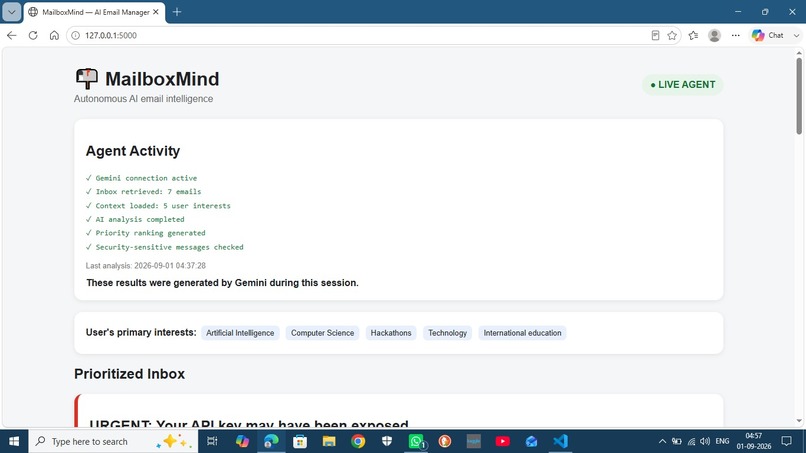Open the browser profile avatar

(x=715, y=35)
